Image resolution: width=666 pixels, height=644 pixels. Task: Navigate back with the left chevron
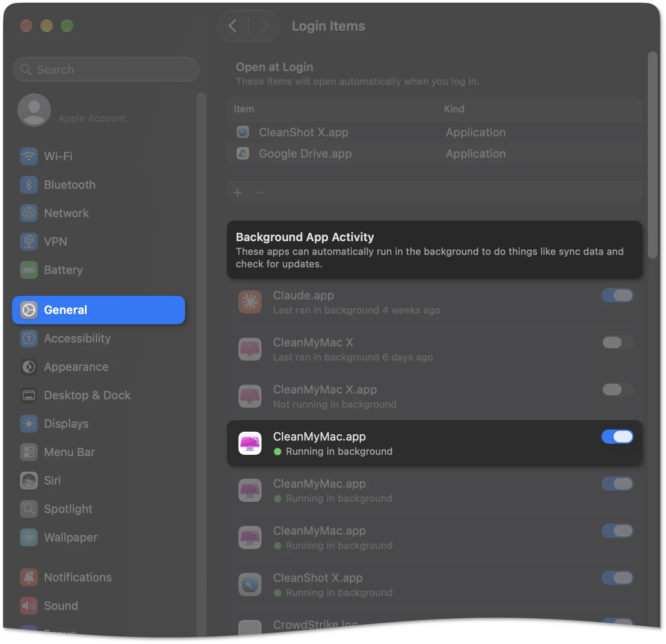pos(233,26)
